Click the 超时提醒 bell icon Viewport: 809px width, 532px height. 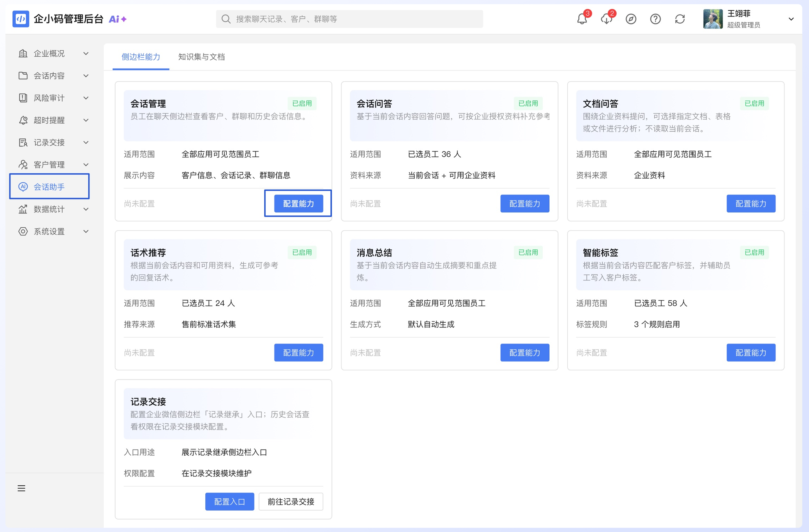[23, 120]
